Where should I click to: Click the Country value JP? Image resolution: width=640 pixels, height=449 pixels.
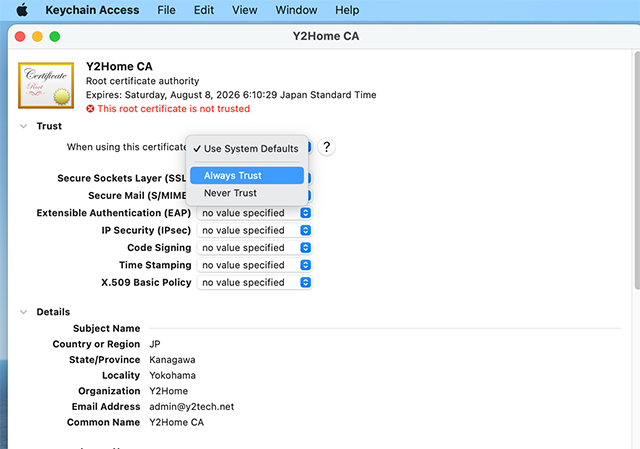155,344
